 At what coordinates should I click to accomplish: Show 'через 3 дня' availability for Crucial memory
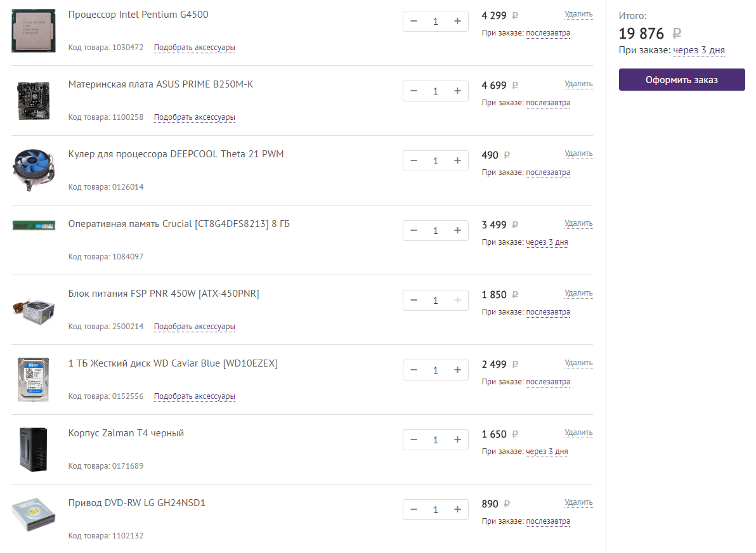coord(547,242)
